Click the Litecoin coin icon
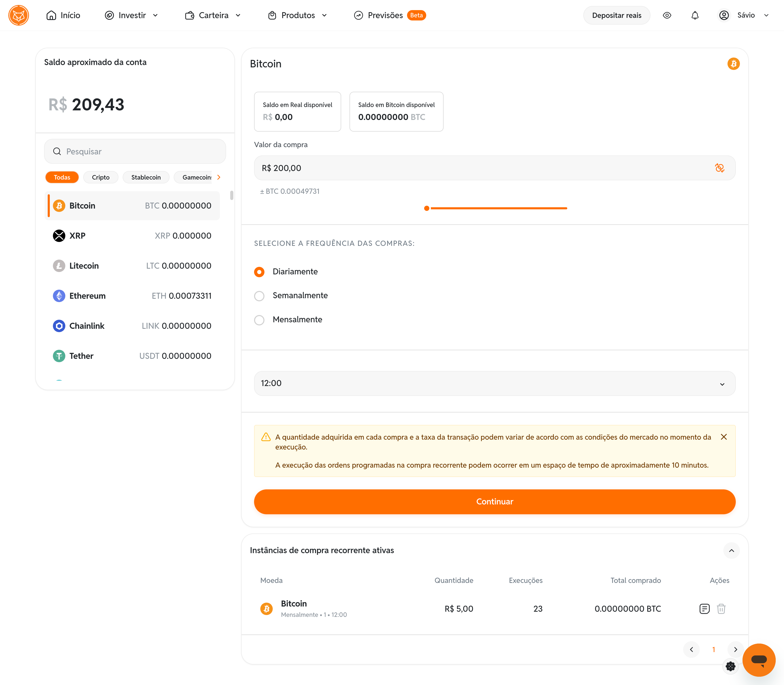 pyautogui.click(x=59, y=266)
